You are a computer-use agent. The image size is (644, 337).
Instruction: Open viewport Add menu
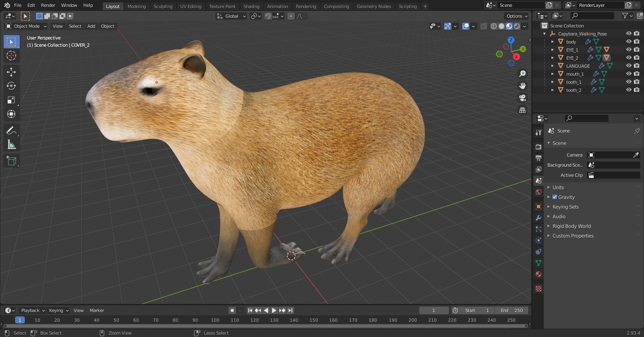click(91, 26)
